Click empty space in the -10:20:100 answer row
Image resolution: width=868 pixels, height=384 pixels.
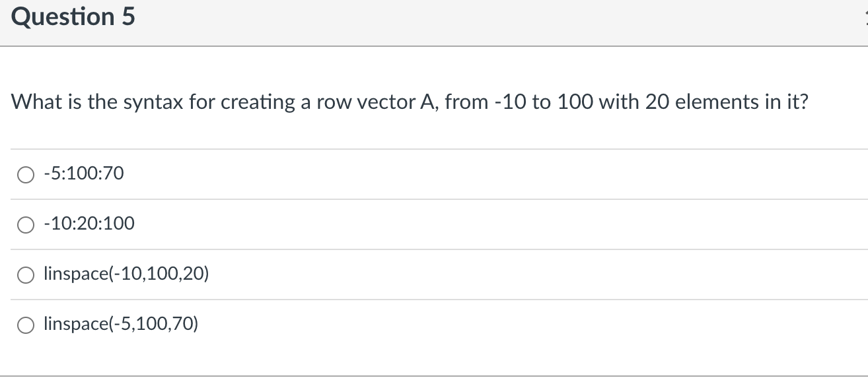click(495, 225)
